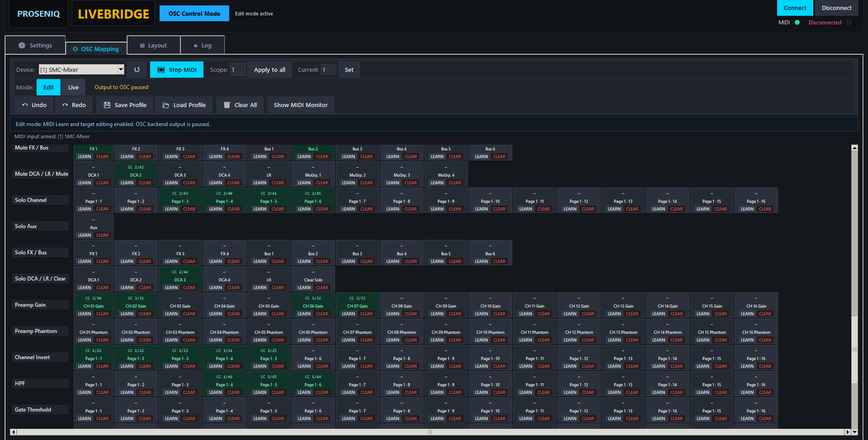Click the Save Profile disk icon
868x440 pixels.
tap(107, 105)
